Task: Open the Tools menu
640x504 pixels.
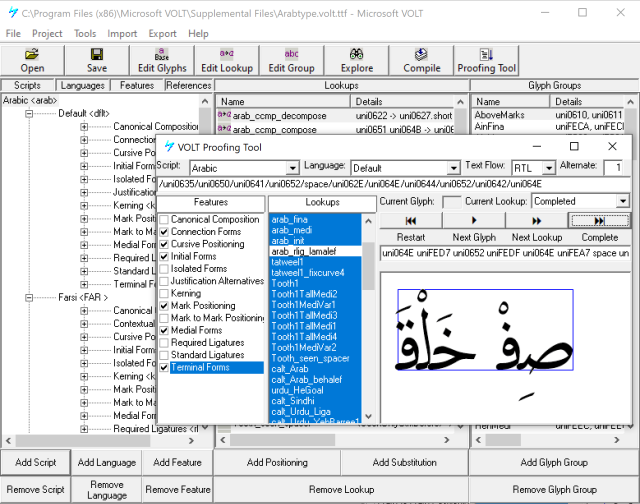Action: click(x=85, y=33)
